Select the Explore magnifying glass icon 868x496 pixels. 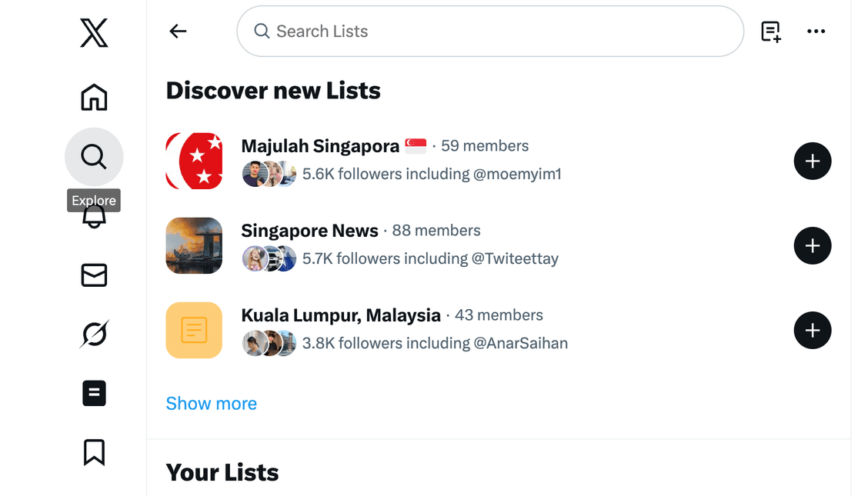click(93, 156)
